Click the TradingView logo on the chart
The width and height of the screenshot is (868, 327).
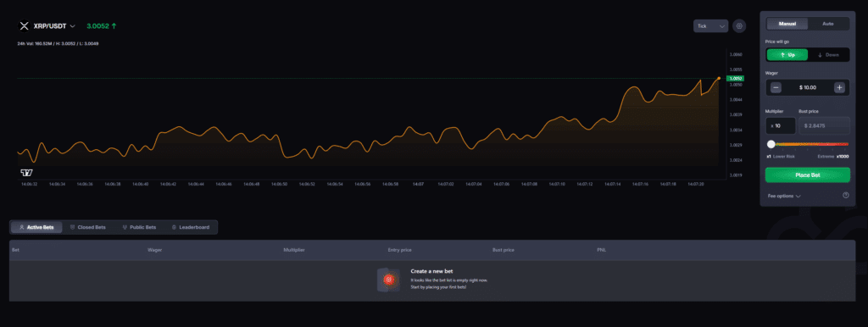click(x=25, y=173)
